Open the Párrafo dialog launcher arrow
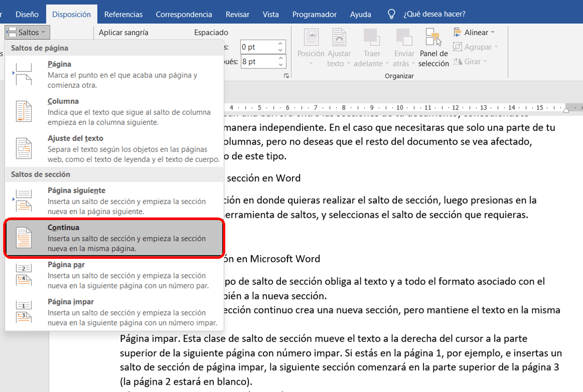Viewport: 583px width, 392px height. pos(287,75)
